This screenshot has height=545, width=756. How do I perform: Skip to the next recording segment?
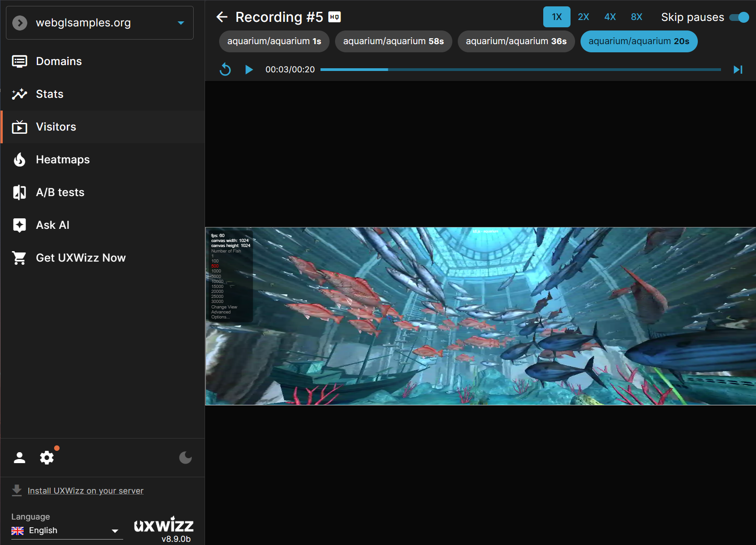tap(738, 70)
